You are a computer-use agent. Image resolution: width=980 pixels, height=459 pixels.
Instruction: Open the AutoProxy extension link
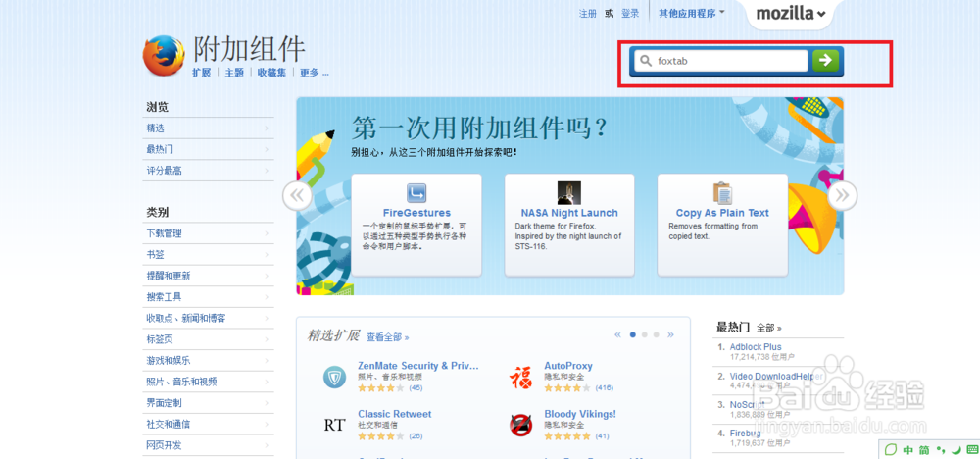(568, 365)
